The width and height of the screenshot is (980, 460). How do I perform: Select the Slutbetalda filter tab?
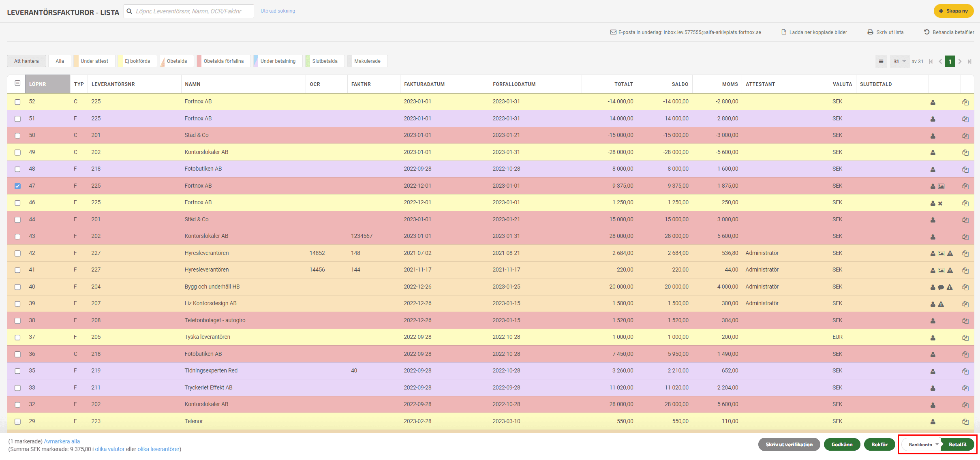tap(325, 61)
